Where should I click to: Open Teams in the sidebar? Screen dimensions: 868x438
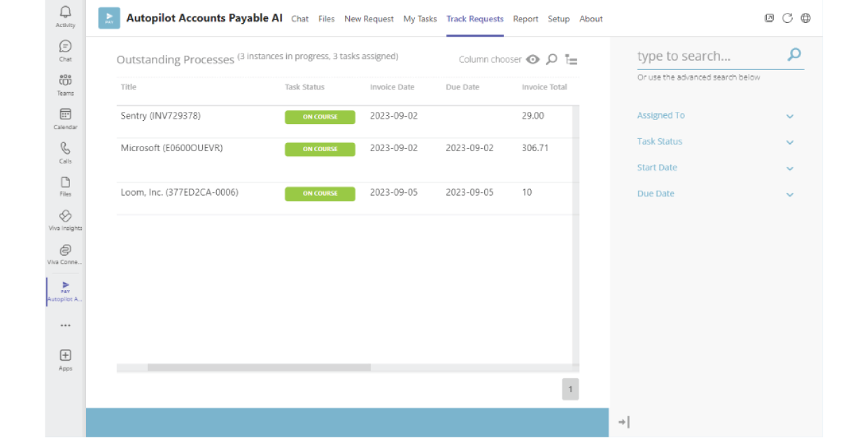(65, 81)
